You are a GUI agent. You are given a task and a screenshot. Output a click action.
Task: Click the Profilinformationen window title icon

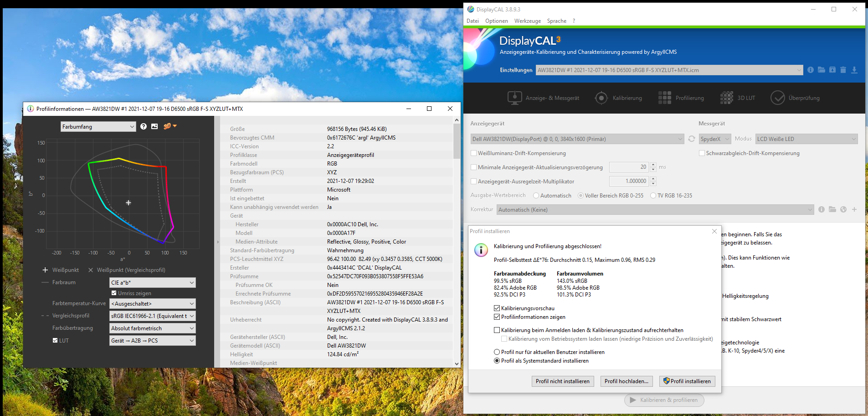pos(31,109)
